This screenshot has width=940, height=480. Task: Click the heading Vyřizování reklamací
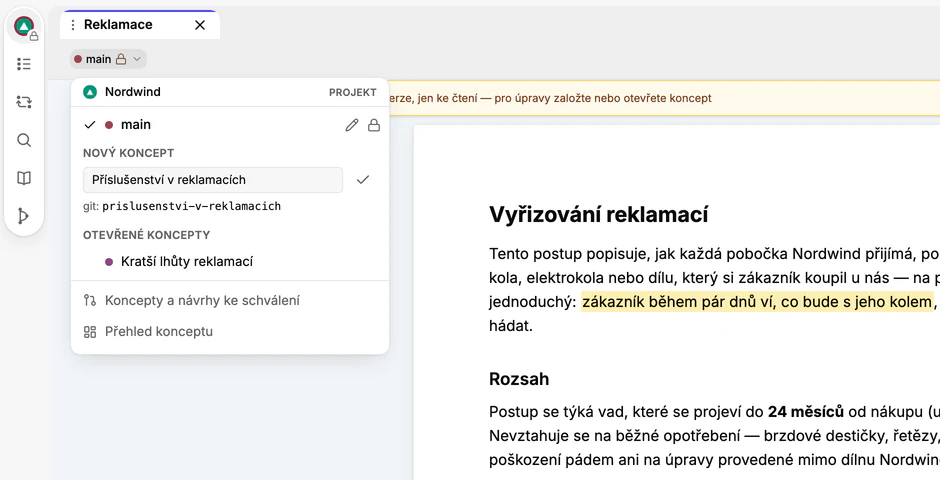pos(599,215)
